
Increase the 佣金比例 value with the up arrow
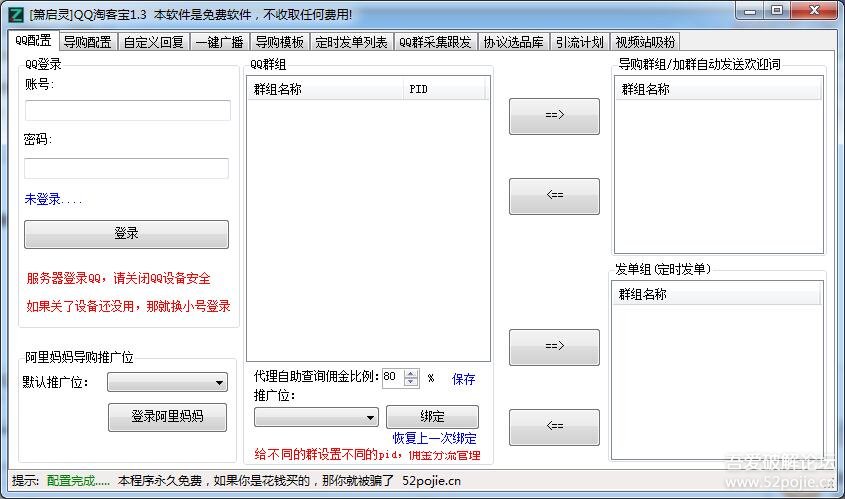tap(411, 373)
